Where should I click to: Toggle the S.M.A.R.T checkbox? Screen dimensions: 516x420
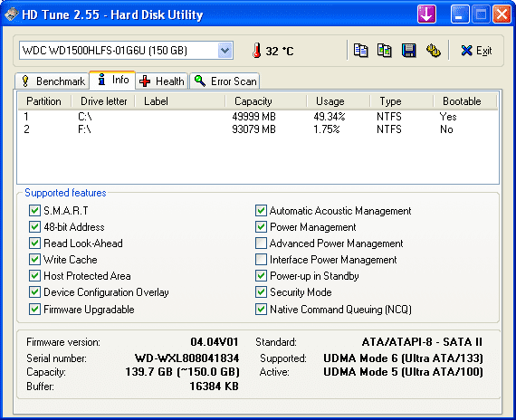click(34, 210)
